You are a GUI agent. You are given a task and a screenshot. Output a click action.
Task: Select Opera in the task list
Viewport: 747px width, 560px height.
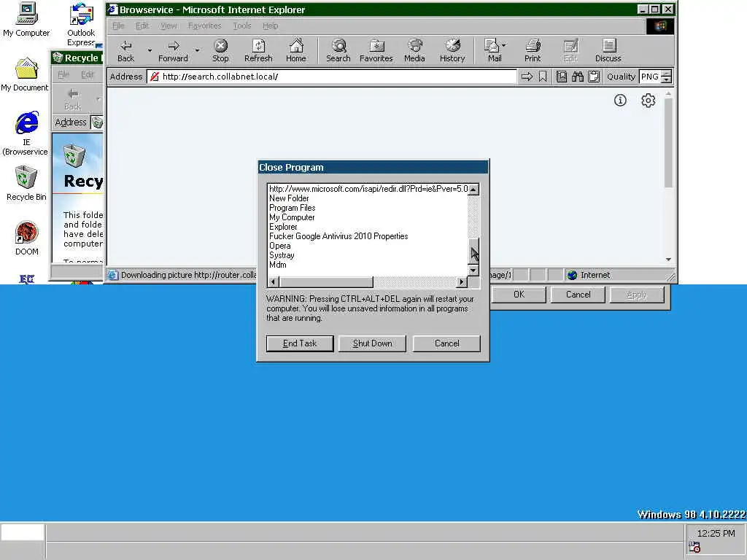[x=279, y=246]
